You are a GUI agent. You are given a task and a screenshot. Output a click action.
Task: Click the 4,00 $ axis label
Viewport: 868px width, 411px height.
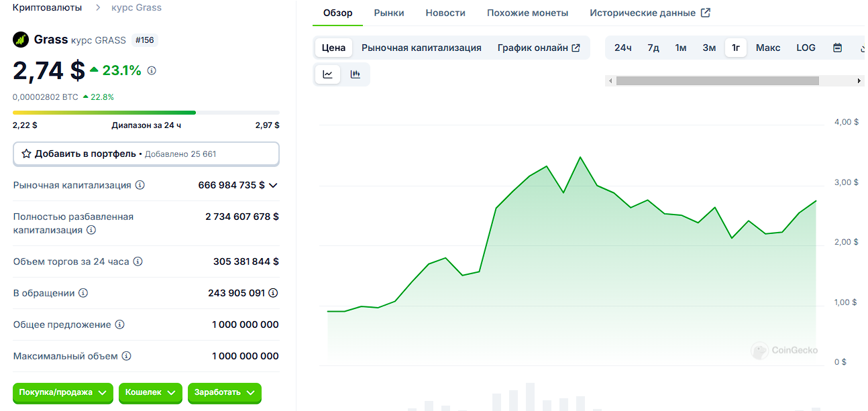tap(847, 122)
